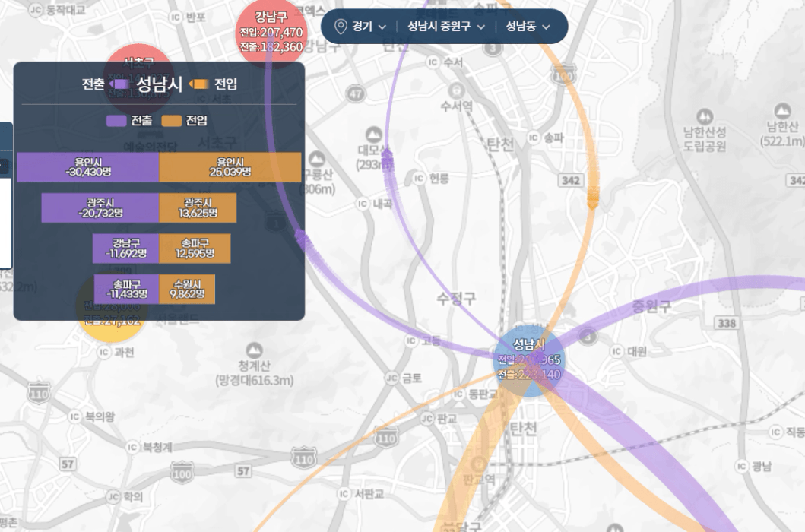The height and width of the screenshot is (532, 805).
Task: Click the orange 전입 arrow in panel header
Action: [x=198, y=84]
